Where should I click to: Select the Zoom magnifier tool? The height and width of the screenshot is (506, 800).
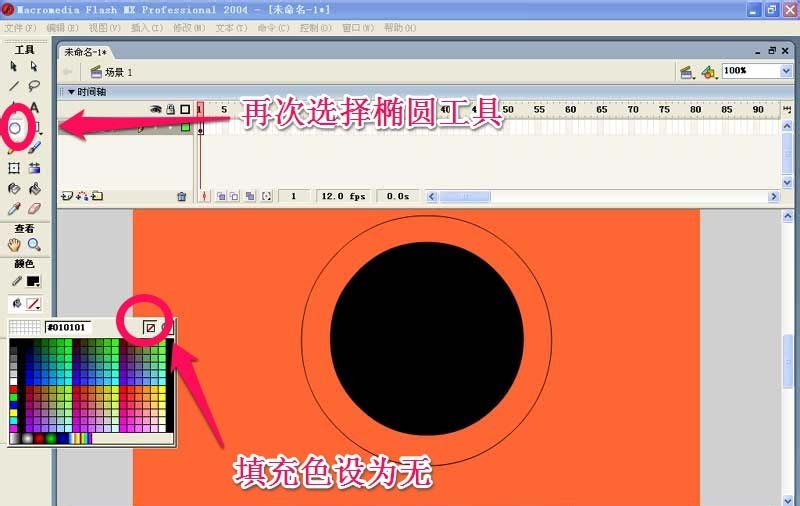[x=34, y=245]
